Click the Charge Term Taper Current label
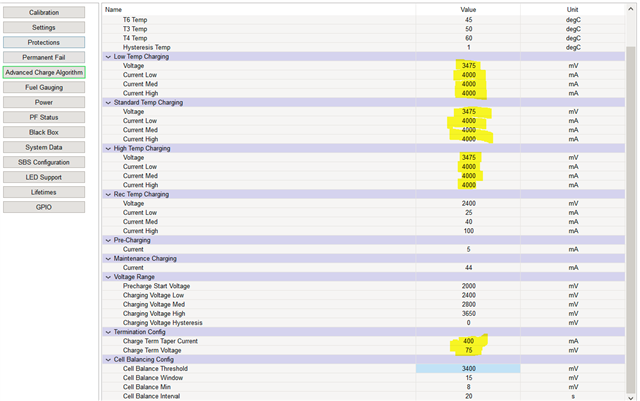This screenshot has height=401, width=640. [160, 341]
